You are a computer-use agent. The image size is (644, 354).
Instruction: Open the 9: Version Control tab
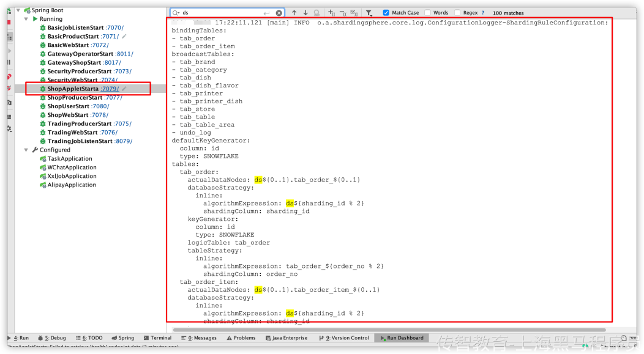pos(344,338)
